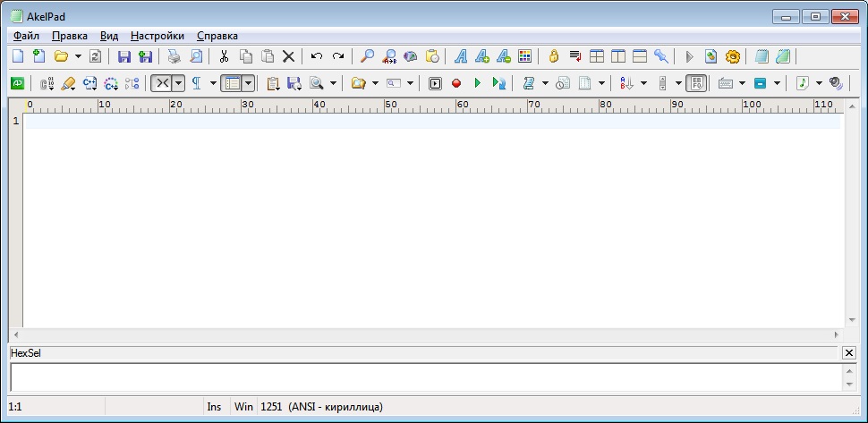Click the Cut scissors icon
The width and height of the screenshot is (868, 423).
(x=225, y=56)
